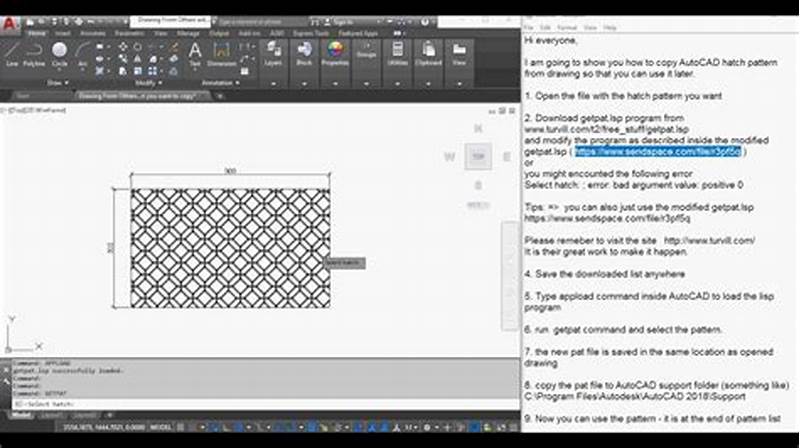Image resolution: width=800 pixels, height=448 pixels.
Task: Click the hatch pattern in the drawing
Action: (230, 248)
